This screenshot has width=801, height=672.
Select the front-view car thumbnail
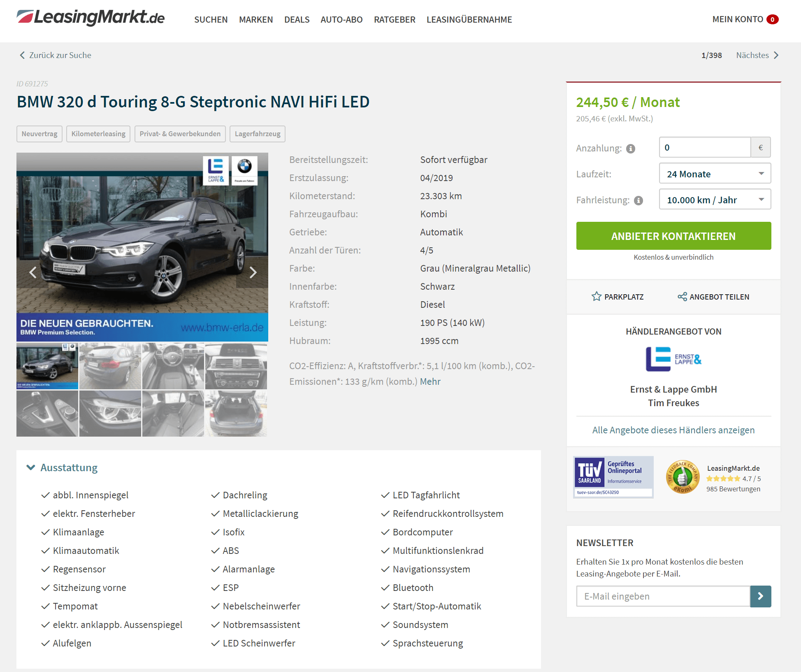click(x=47, y=366)
